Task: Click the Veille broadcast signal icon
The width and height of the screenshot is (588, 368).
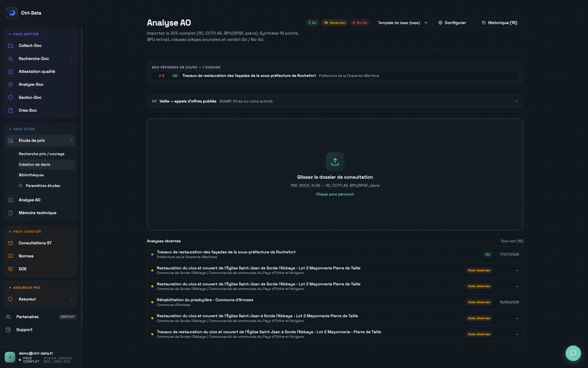Action: coord(154,101)
